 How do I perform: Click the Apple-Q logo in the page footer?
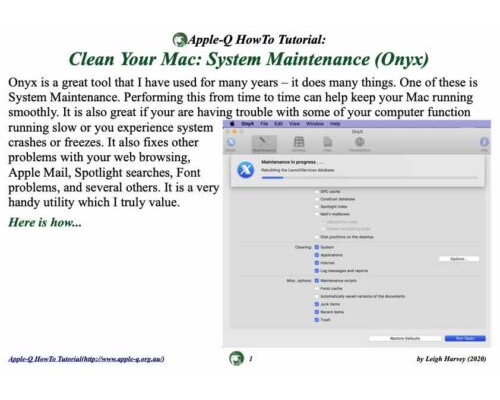tap(236, 359)
